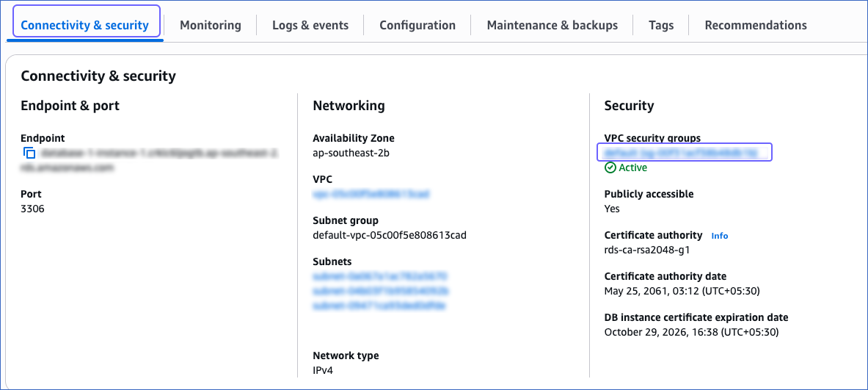Click the last subnet link under Subnets
This screenshot has width=868, height=390.
coord(380,305)
